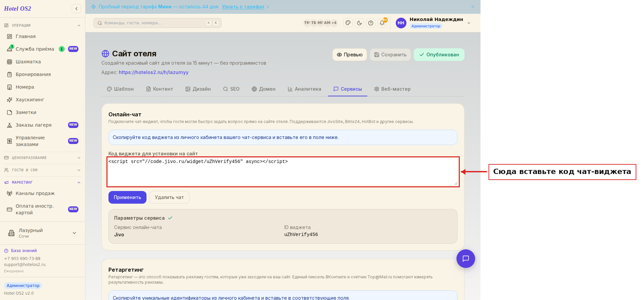Click the globe icon next to Сайт отеля
This screenshot has height=300, width=644.
coord(105,54)
